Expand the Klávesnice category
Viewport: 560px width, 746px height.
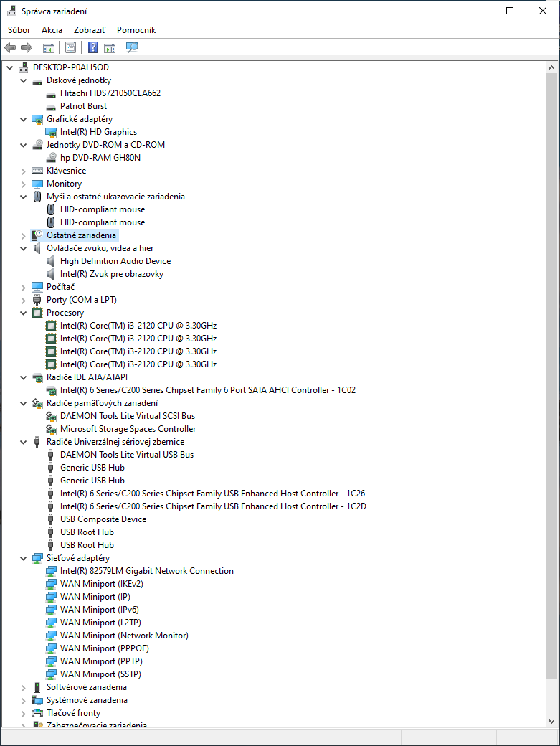tap(24, 171)
